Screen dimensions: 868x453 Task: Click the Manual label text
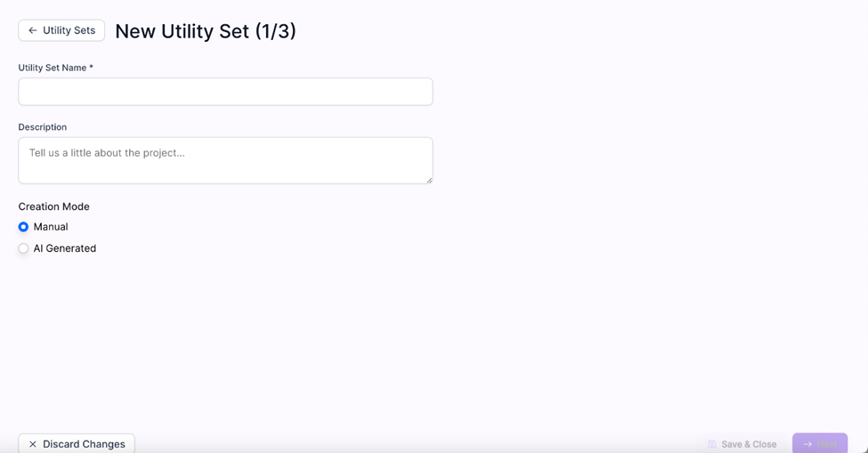[x=51, y=227]
